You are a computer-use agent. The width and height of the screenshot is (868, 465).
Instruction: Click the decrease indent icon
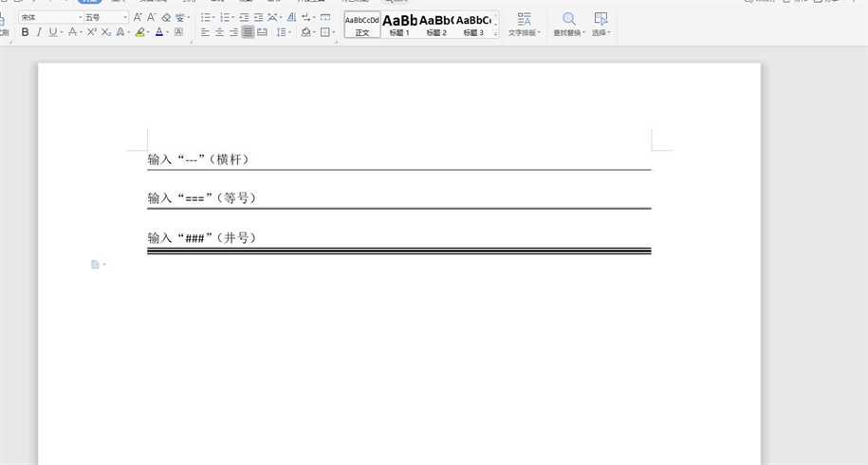pyautogui.click(x=244, y=17)
